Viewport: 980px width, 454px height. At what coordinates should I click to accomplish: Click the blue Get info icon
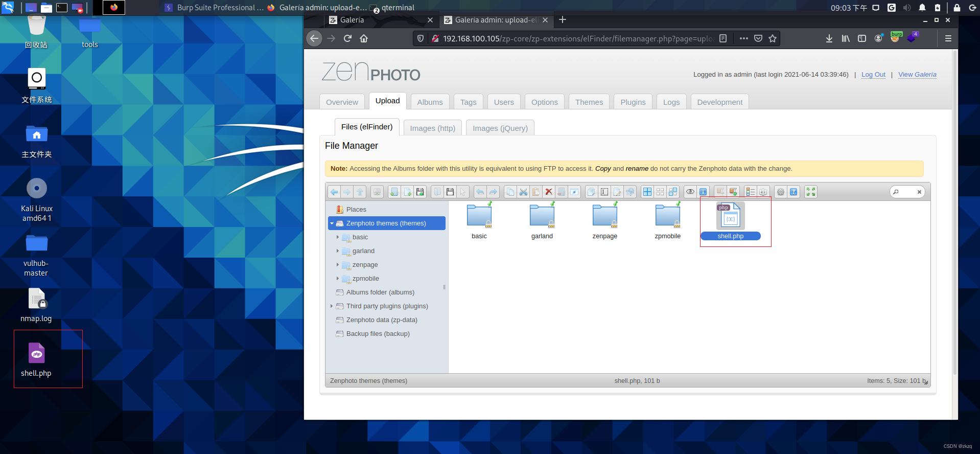(x=703, y=192)
